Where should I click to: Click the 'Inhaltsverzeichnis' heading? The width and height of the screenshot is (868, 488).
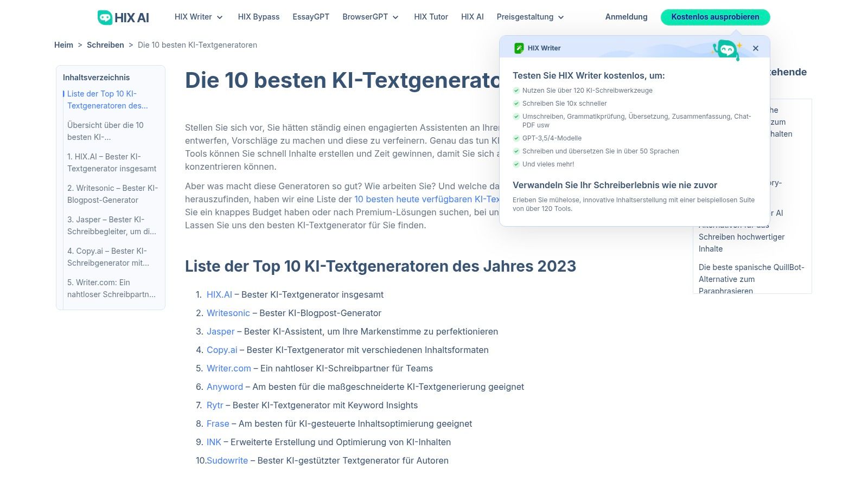97,78
